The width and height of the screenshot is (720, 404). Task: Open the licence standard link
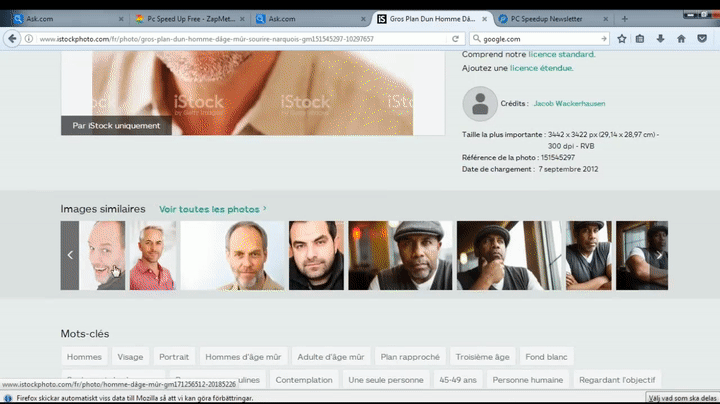[x=568, y=54]
